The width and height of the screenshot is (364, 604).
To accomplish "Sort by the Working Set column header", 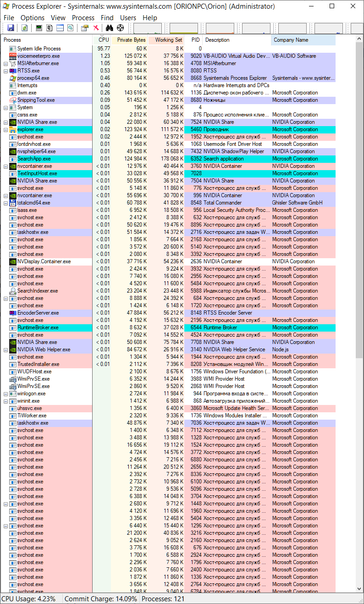I will pyautogui.click(x=166, y=40).
